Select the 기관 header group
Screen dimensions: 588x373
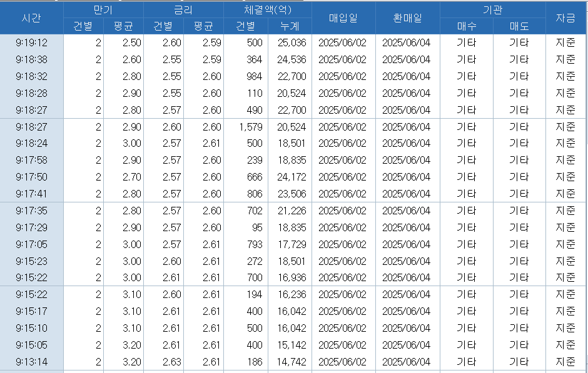[x=492, y=10]
